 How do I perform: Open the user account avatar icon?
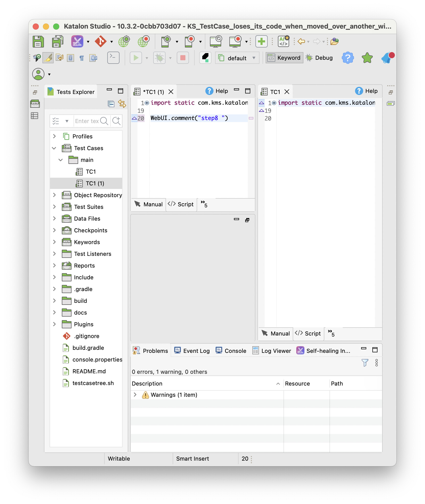[x=38, y=74]
